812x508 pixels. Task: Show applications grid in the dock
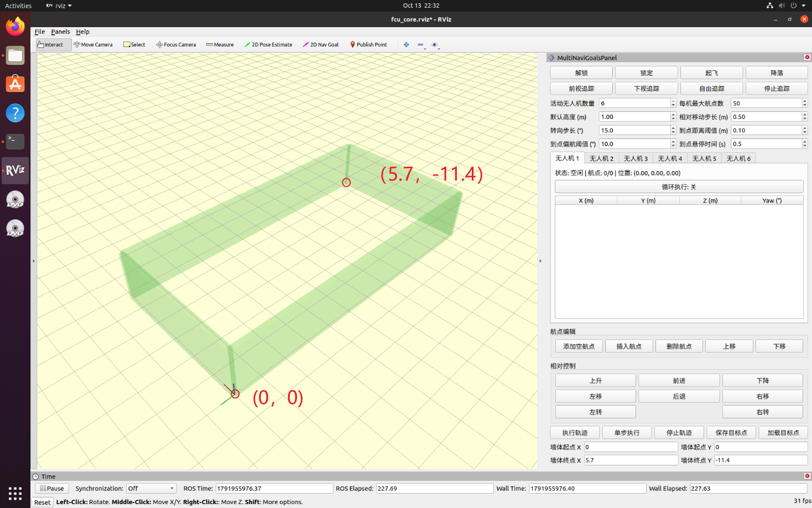click(15, 493)
